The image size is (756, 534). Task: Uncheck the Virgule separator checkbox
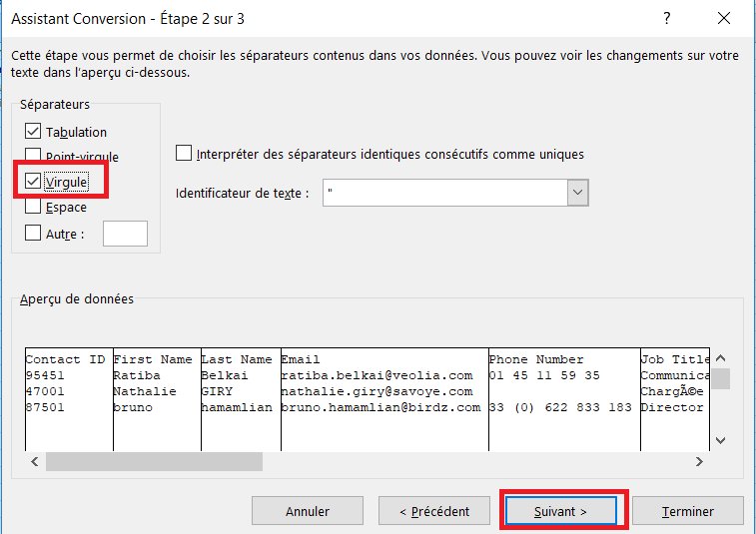point(33,182)
